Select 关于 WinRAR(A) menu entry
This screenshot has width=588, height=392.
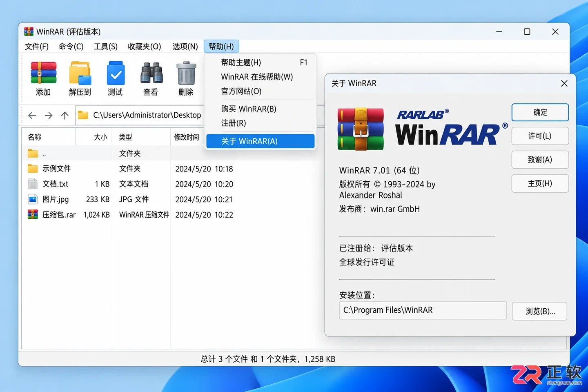(x=261, y=141)
